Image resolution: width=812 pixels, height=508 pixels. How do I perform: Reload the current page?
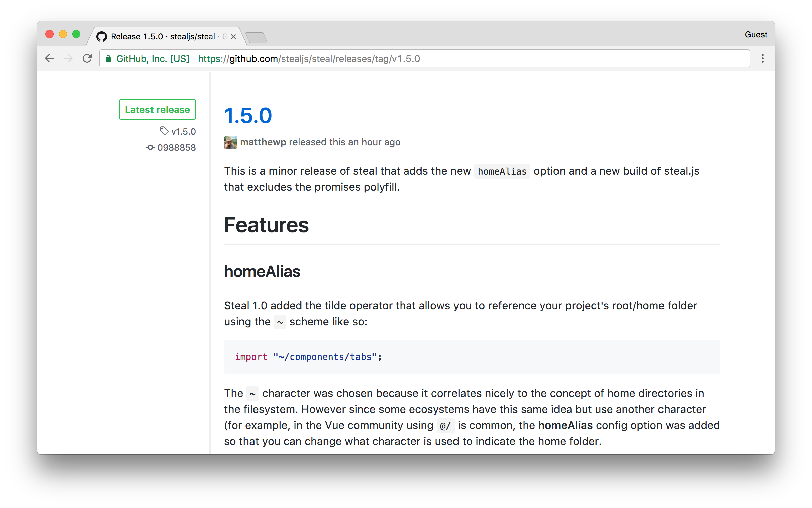[x=87, y=59]
